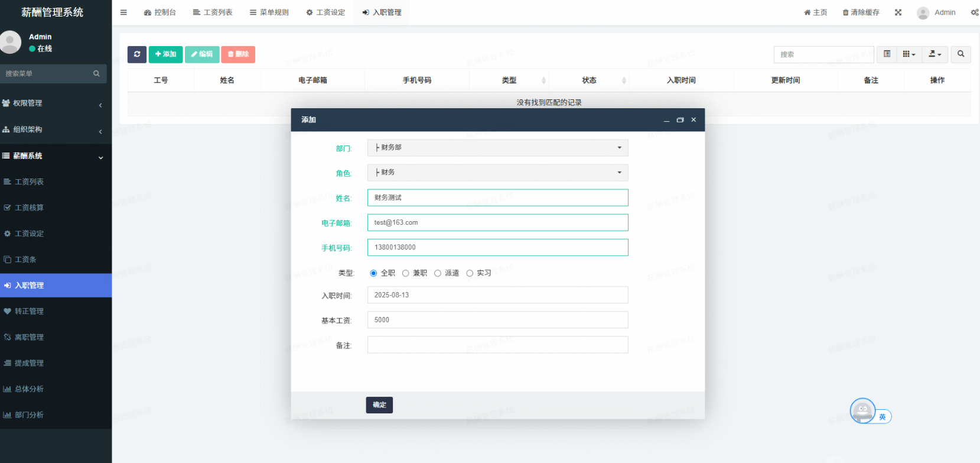
Task: Click the magnifier search button beside export
Action: (961, 54)
